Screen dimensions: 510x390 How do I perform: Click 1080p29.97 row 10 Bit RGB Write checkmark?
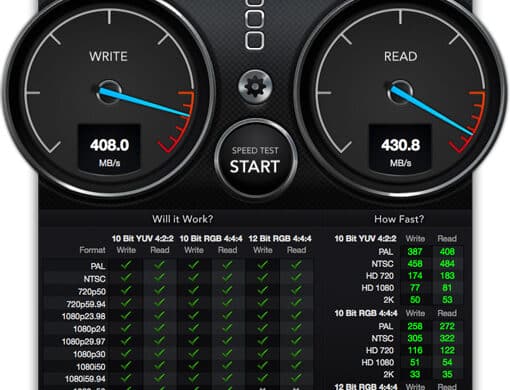point(194,341)
